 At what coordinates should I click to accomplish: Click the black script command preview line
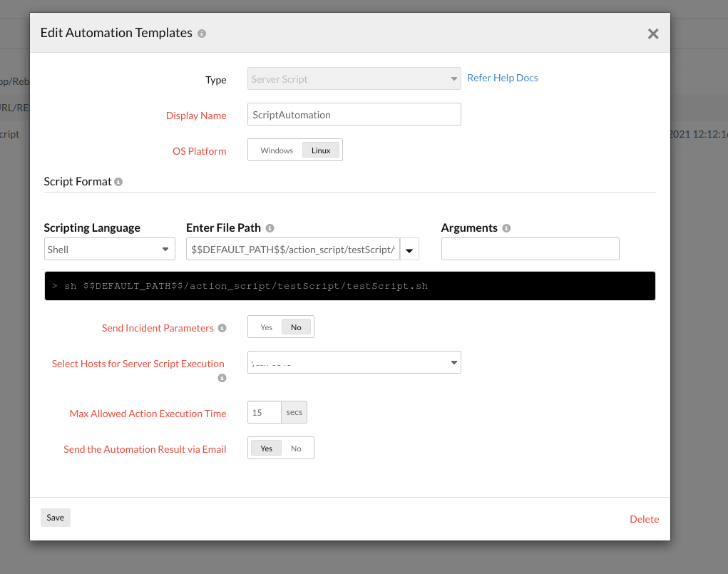350,286
